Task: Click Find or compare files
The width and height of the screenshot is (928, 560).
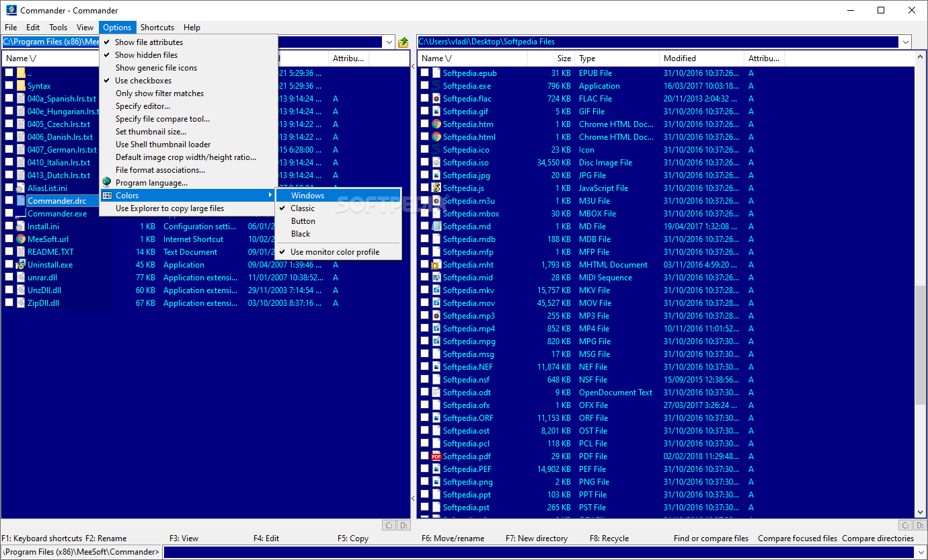Action: 711,538
